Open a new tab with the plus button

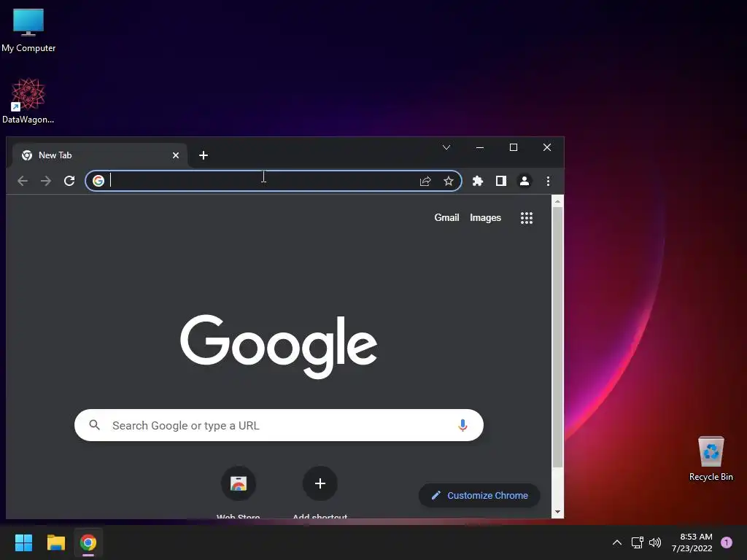204,155
